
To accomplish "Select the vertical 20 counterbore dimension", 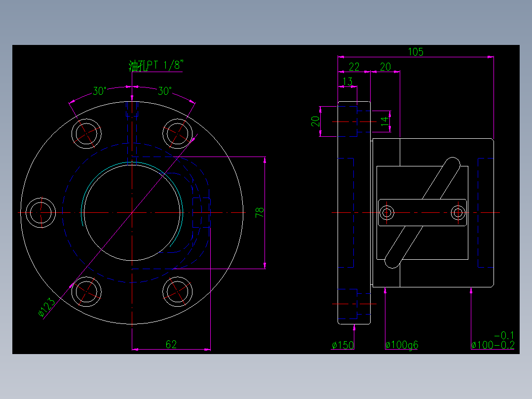I will 315,121.
